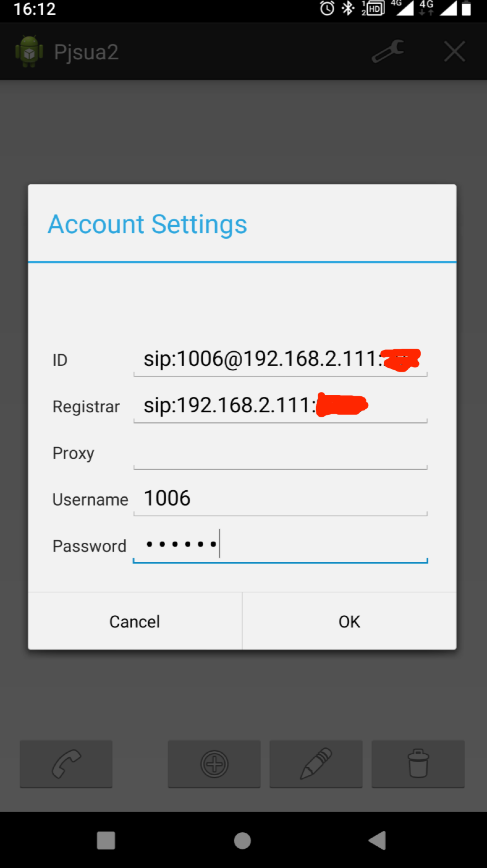Tap the Pjsua2 Android robot app icon
This screenshot has height=868, width=487.
click(x=30, y=51)
